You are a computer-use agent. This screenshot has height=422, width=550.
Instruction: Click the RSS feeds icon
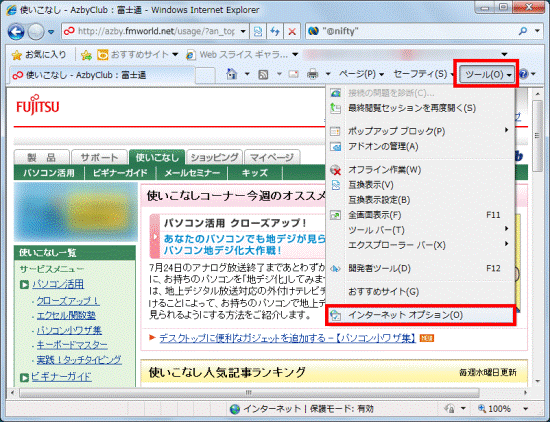(263, 74)
